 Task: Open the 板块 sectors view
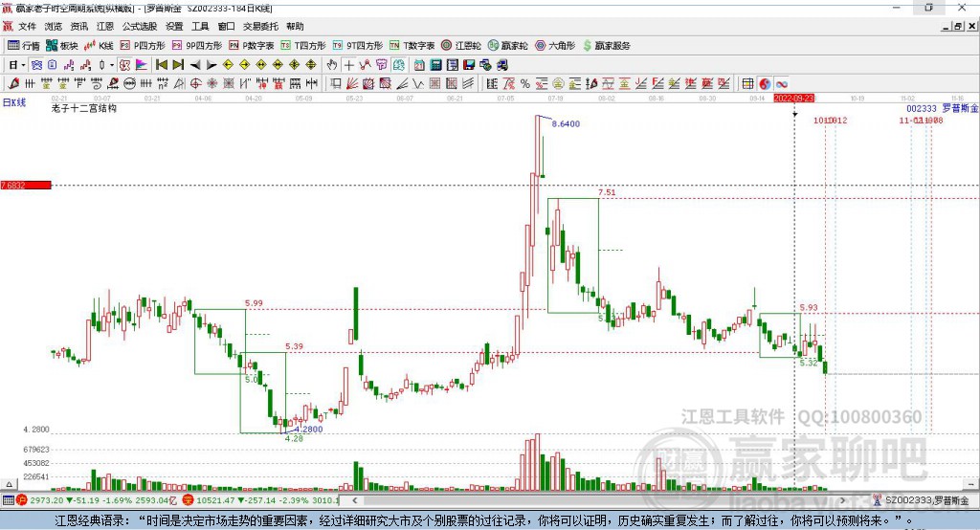62,46
